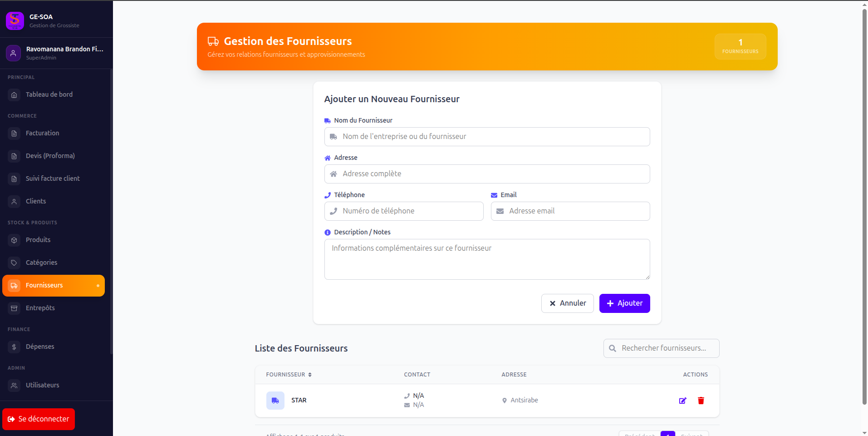The height and width of the screenshot is (436, 868).
Task: Click into the Description / Notes textarea
Action: click(x=487, y=259)
